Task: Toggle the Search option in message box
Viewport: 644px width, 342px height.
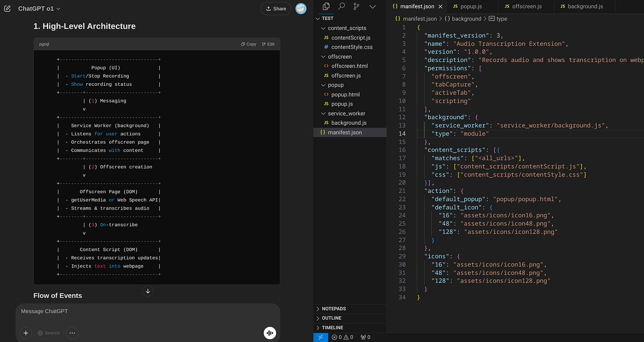Action: pyautogui.click(x=49, y=333)
